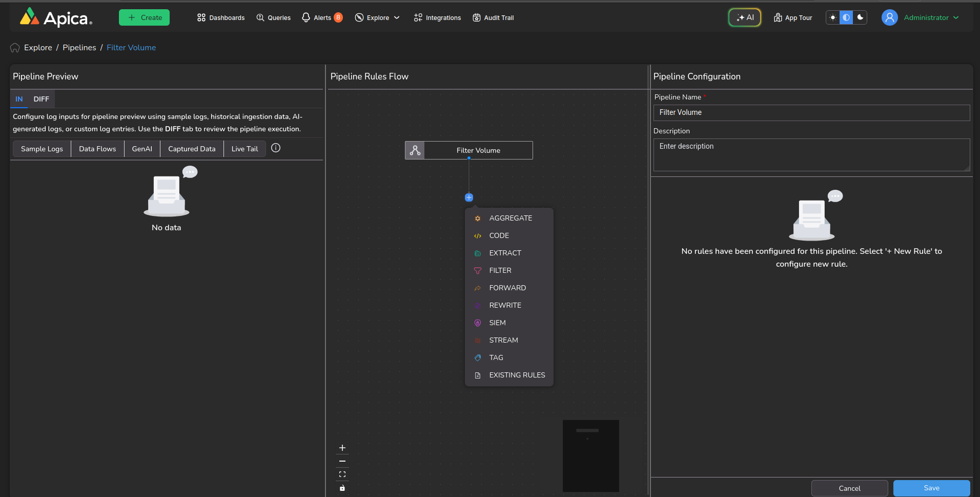Image resolution: width=980 pixels, height=497 pixels.
Task: Click the blue plus add-rule node
Action: pyautogui.click(x=468, y=197)
